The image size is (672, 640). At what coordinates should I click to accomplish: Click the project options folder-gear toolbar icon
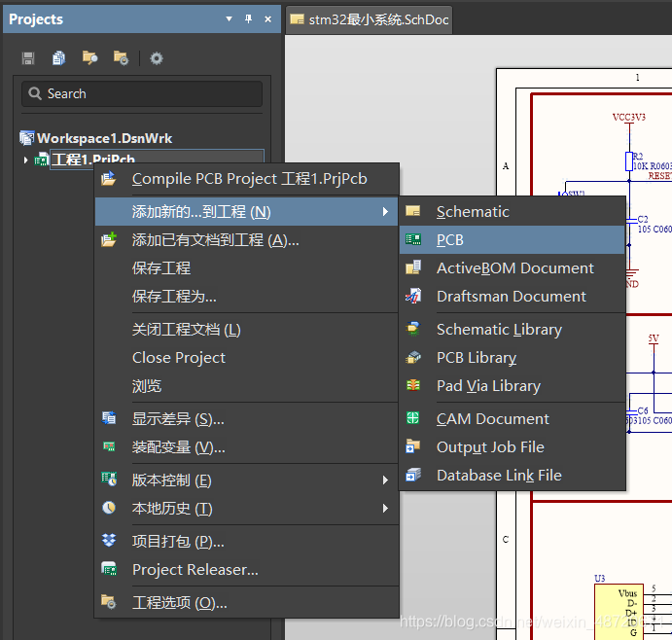tap(121, 57)
